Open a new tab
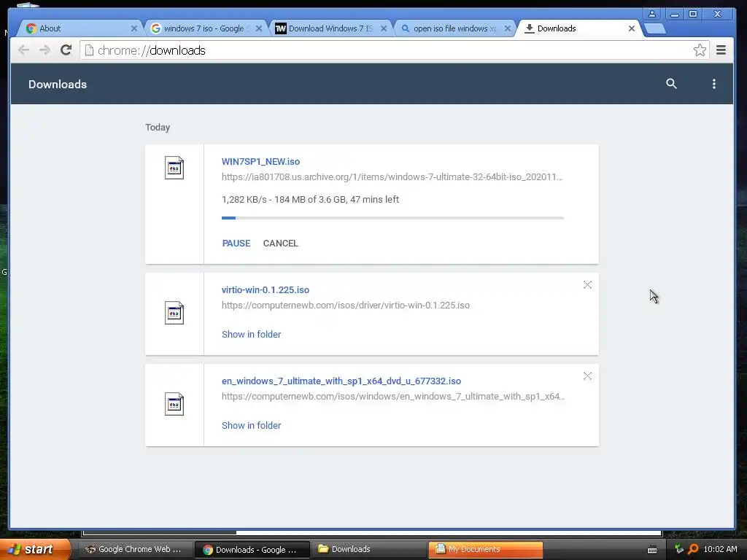Image resolution: width=747 pixels, height=560 pixels. pos(656,28)
